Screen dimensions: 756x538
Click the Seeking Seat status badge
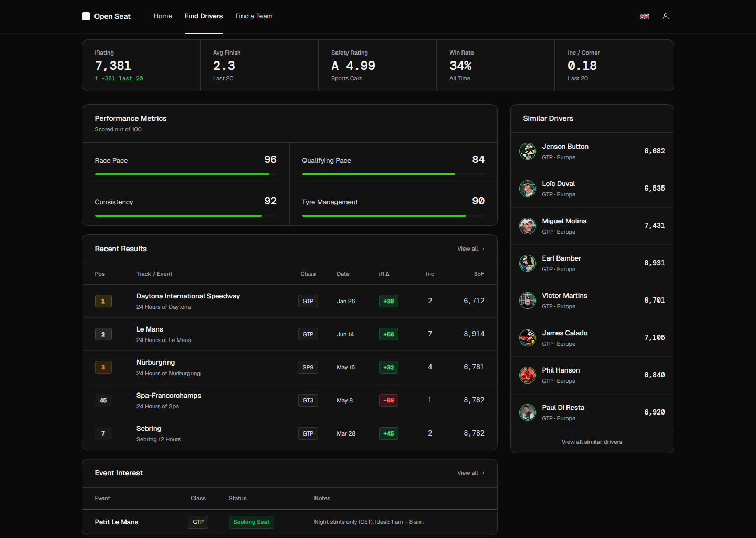coord(251,522)
